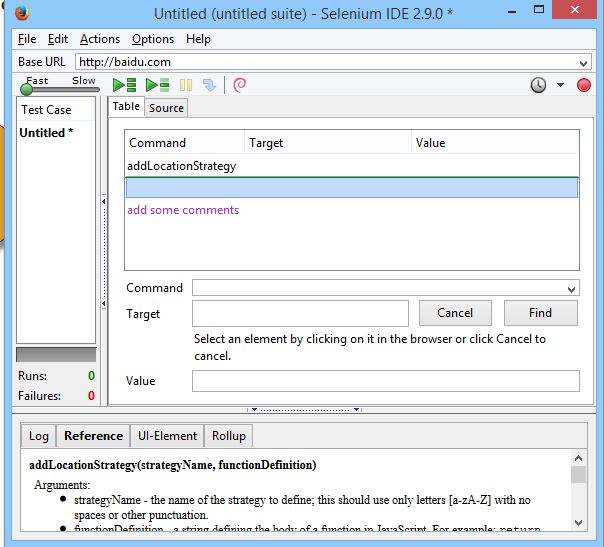Click the Find button

540,313
